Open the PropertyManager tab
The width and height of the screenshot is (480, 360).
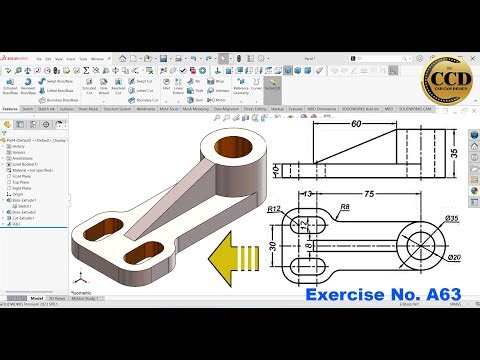click(x=20, y=125)
